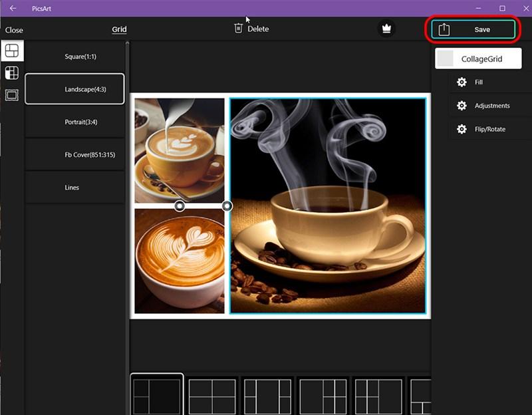
Task: Open the freestyle collage layout icon
Action: (11, 73)
